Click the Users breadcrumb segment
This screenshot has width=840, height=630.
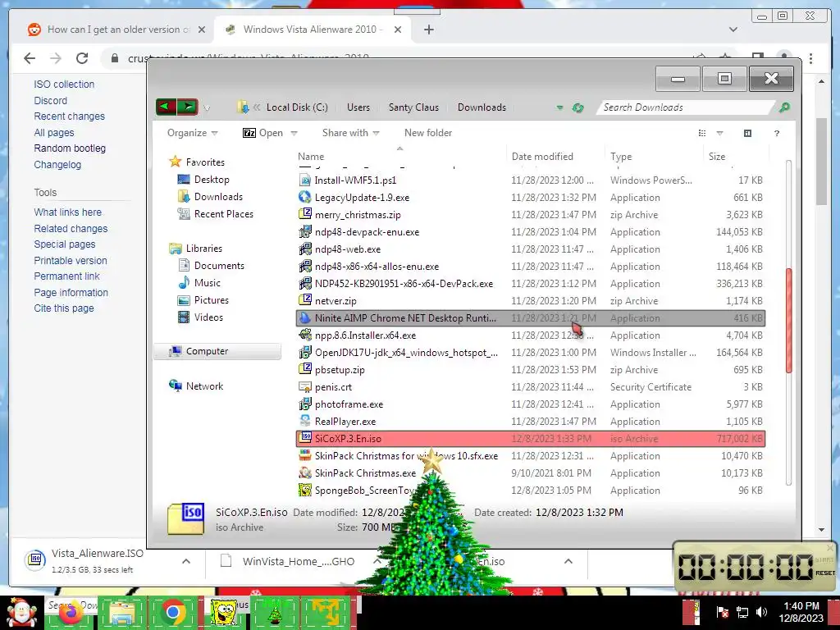(358, 107)
